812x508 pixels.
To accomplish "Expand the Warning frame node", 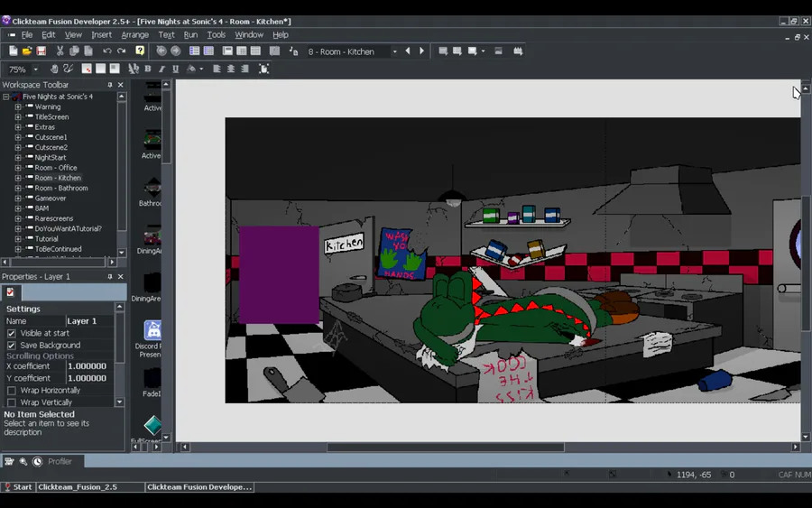I will [18, 106].
